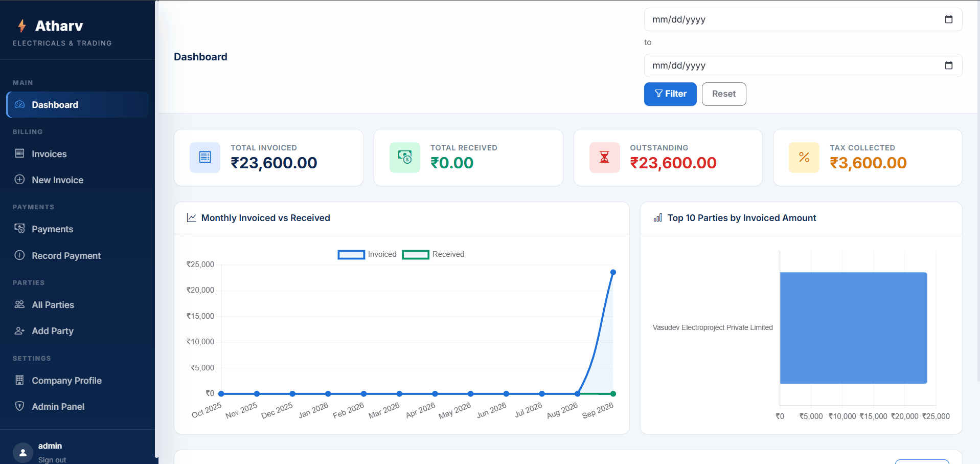Click the ₹23,600.00 Total Invoiced value
This screenshot has width=980, height=464.
274,163
